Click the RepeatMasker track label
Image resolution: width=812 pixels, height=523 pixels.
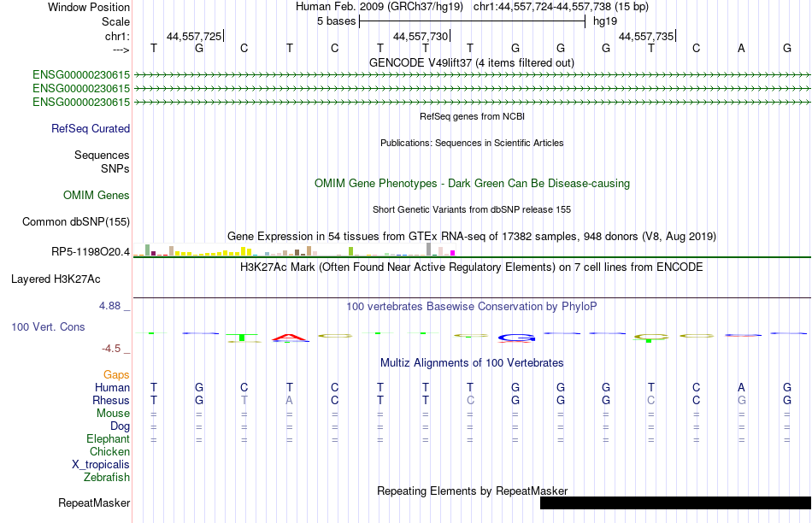[94, 502]
